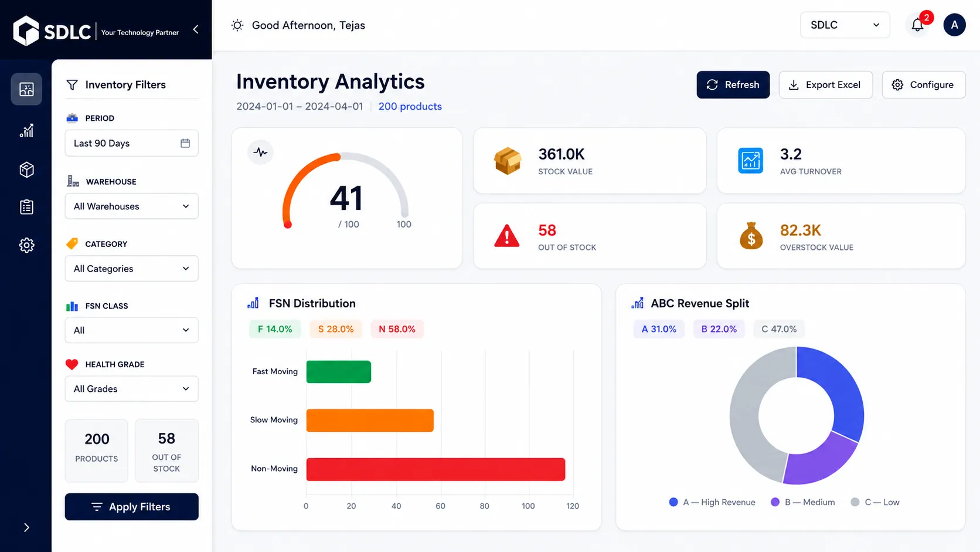
Task: Click Export Excel button
Action: tap(826, 85)
